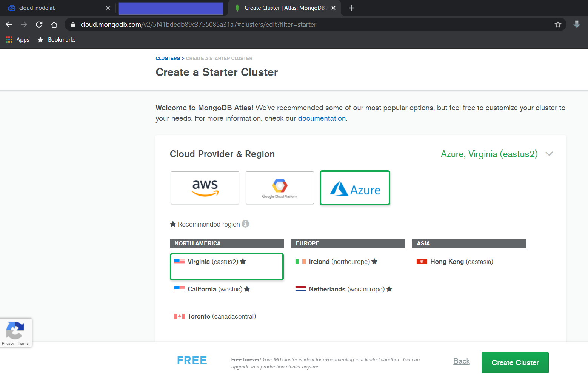
Task: Go back using browser back arrow
Action: click(x=9, y=25)
